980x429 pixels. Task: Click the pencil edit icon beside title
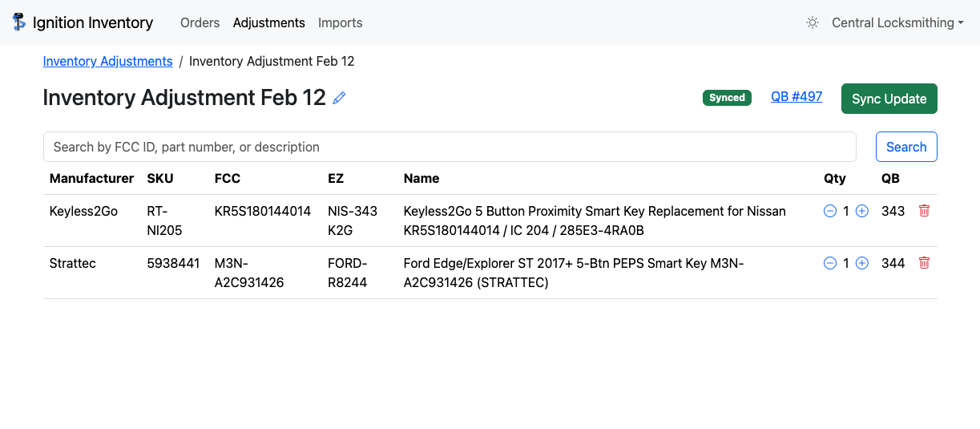point(339,99)
